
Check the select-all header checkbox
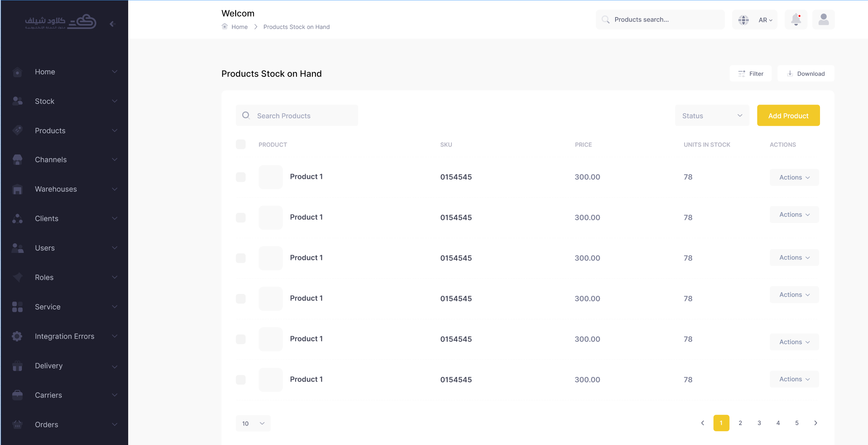click(x=241, y=144)
